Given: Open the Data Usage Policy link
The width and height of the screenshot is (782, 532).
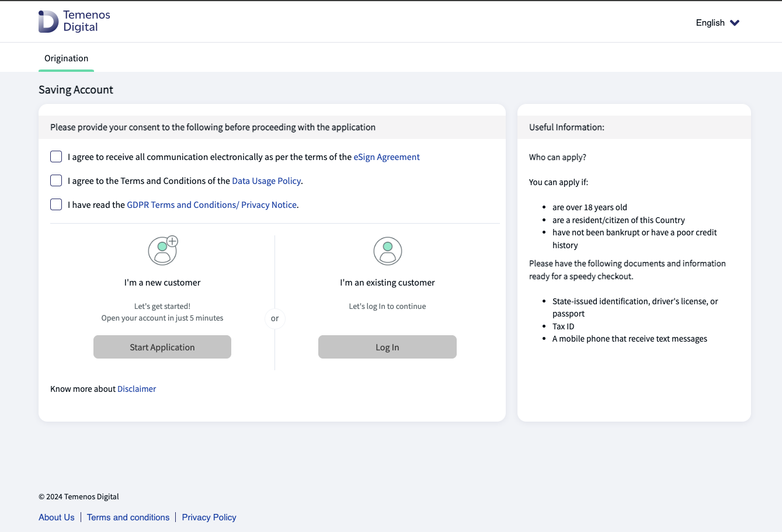Looking at the screenshot, I should (266, 181).
